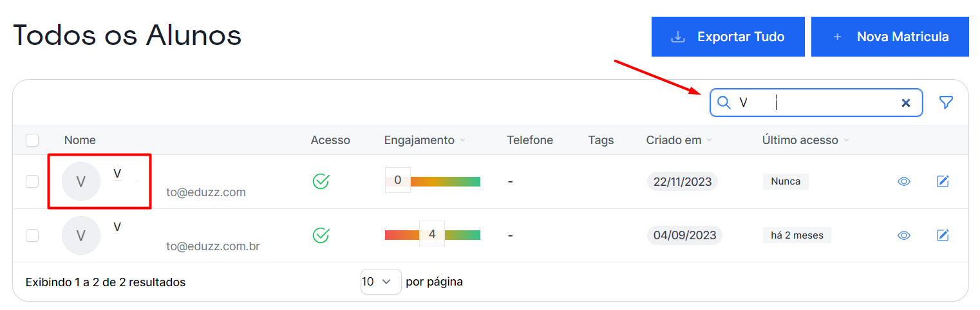Click the magnifying glass search icon
The image size is (980, 310).
click(724, 103)
